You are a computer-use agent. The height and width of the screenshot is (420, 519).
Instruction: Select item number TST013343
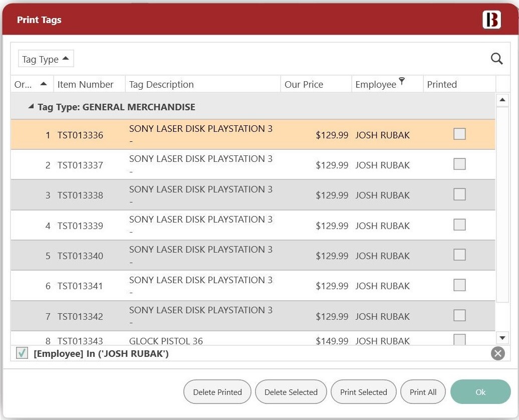(x=80, y=341)
